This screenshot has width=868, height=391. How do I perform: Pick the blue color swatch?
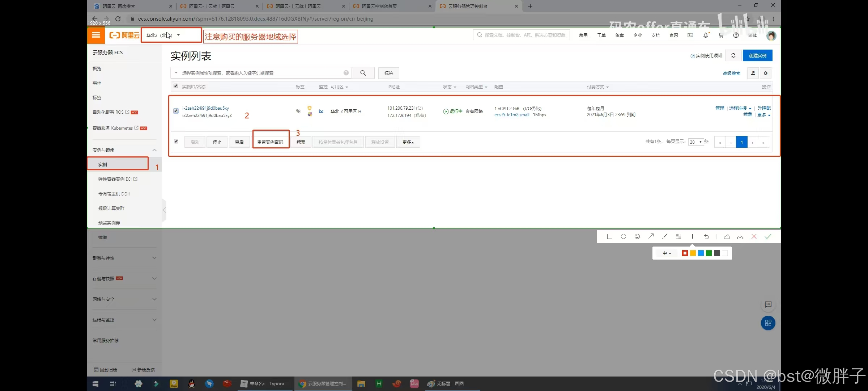click(x=701, y=253)
